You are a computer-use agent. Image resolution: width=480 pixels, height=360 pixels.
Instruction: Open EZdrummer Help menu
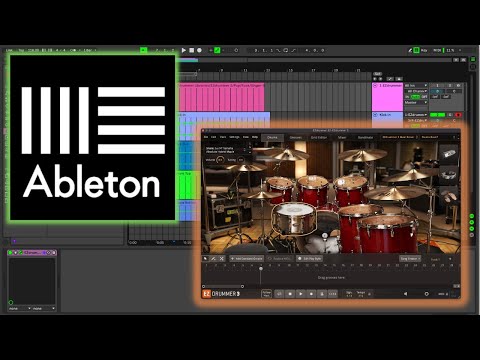[255, 137]
